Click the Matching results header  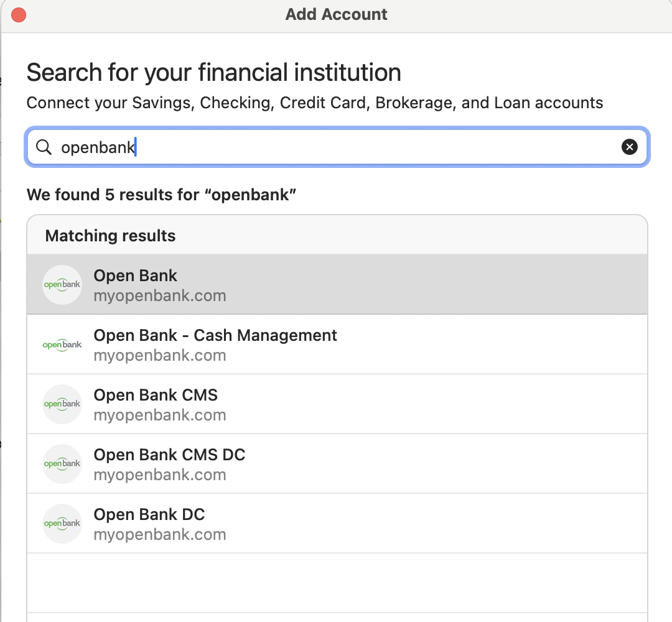coord(110,236)
